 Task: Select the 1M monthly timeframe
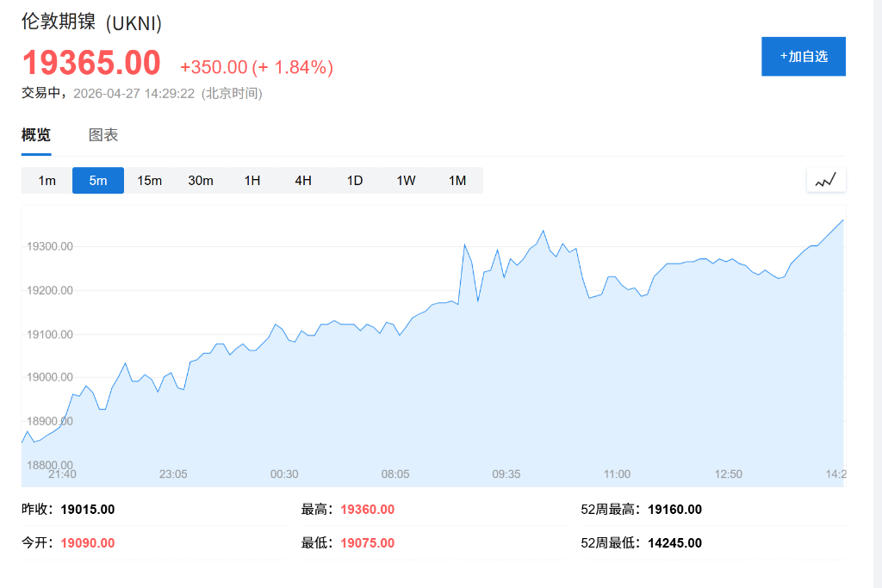click(x=457, y=181)
